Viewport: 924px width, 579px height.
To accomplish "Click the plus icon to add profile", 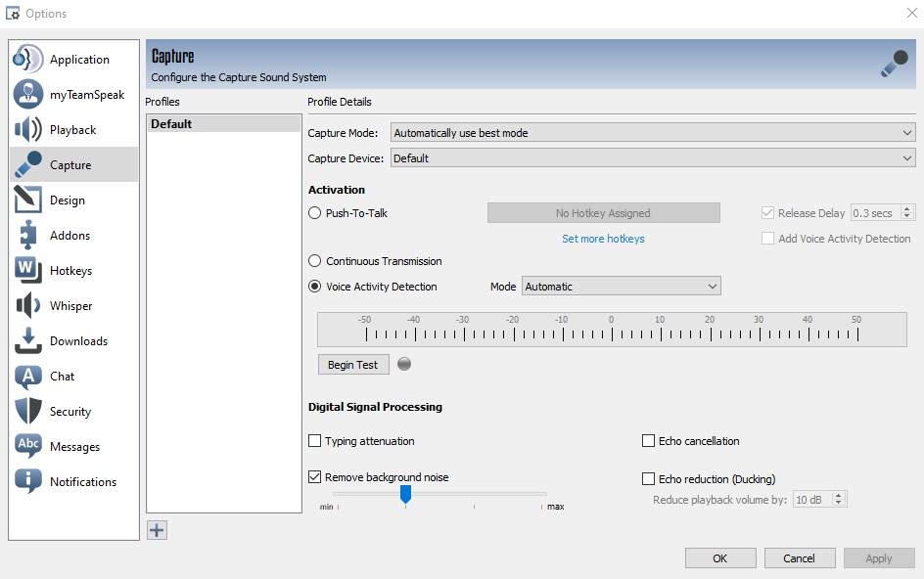I will (157, 530).
